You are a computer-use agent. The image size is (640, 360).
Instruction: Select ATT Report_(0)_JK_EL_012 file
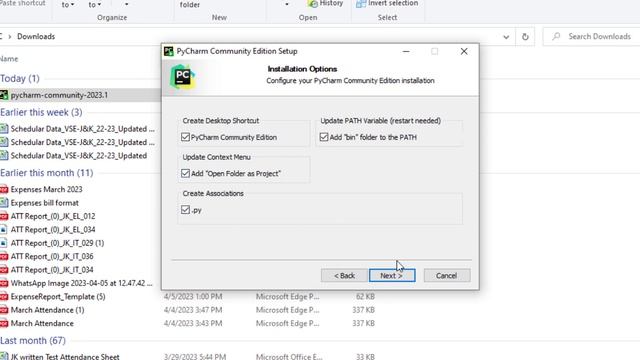[x=53, y=216]
